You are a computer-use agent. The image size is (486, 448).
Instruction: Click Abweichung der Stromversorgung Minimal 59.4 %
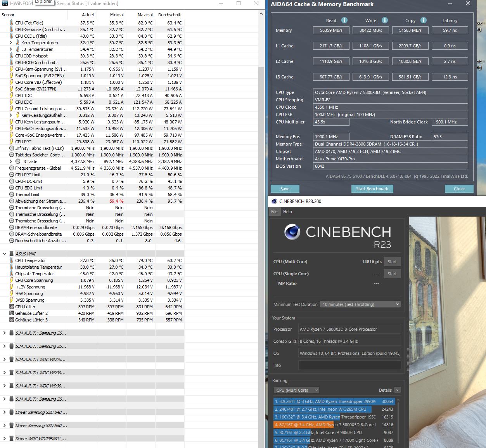(x=116, y=201)
